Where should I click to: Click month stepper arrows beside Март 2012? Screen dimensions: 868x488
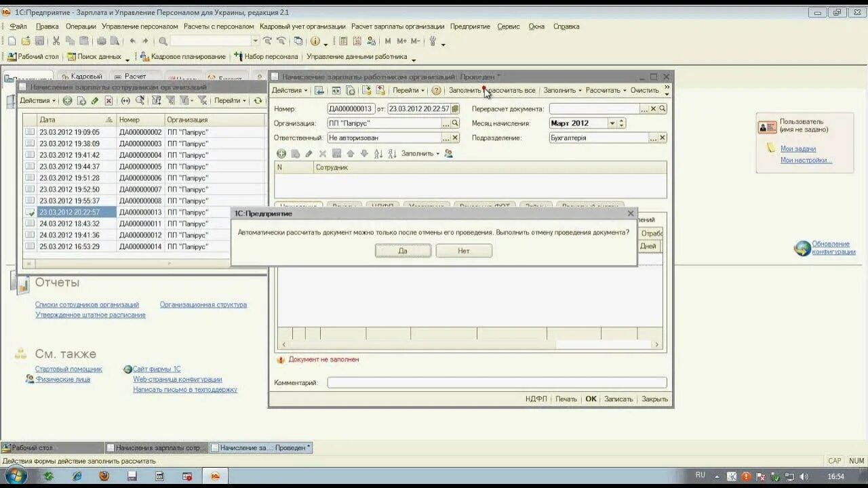pos(621,123)
